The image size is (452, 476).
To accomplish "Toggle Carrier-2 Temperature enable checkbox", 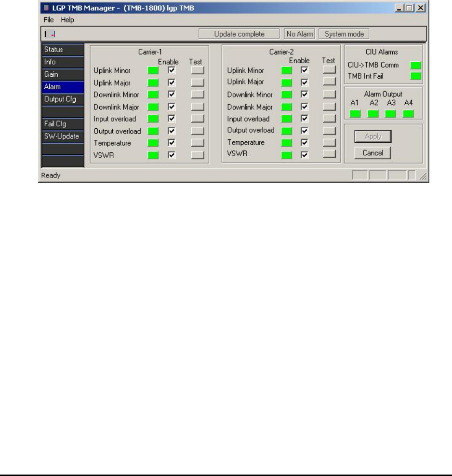I will pyautogui.click(x=304, y=143).
